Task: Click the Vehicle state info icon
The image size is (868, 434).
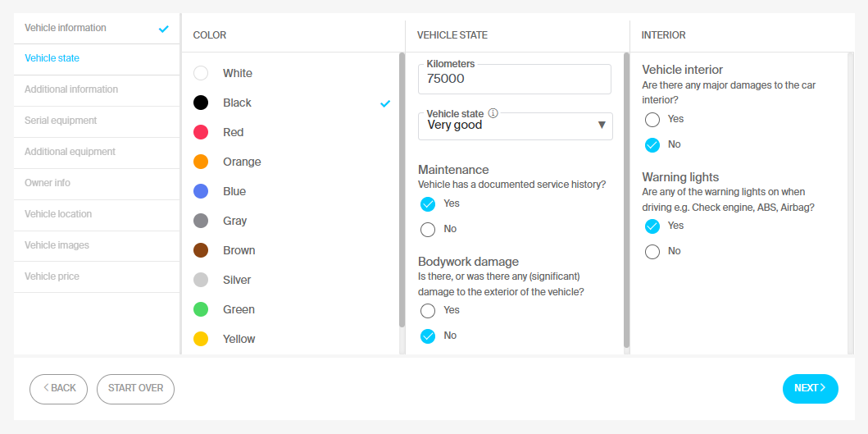Action: tap(493, 113)
